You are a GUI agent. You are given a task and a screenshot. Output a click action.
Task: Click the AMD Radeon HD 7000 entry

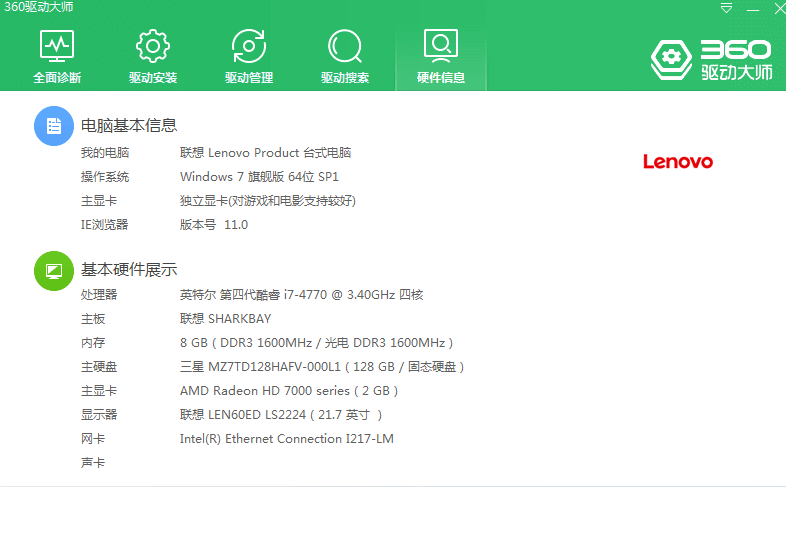289,391
